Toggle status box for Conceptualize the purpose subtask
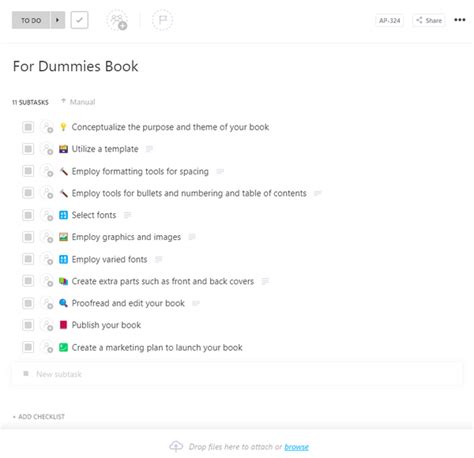Viewport: 474px width, 458px height. pyautogui.click(x=28, y=127)
